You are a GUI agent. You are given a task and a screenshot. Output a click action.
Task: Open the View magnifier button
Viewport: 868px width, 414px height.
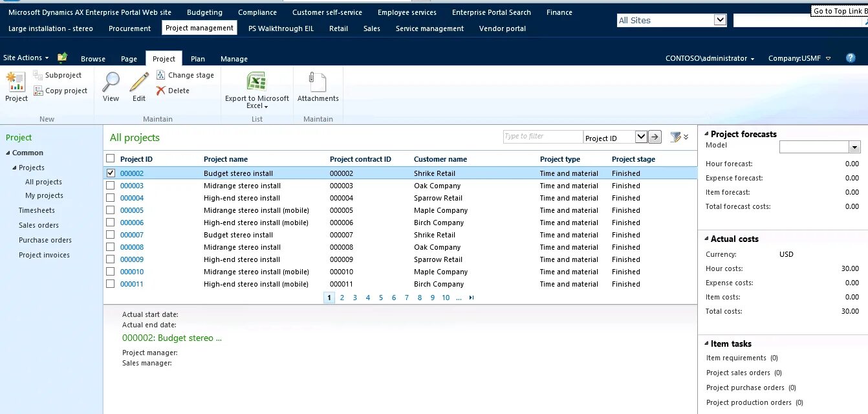click(x=111, y=87)
